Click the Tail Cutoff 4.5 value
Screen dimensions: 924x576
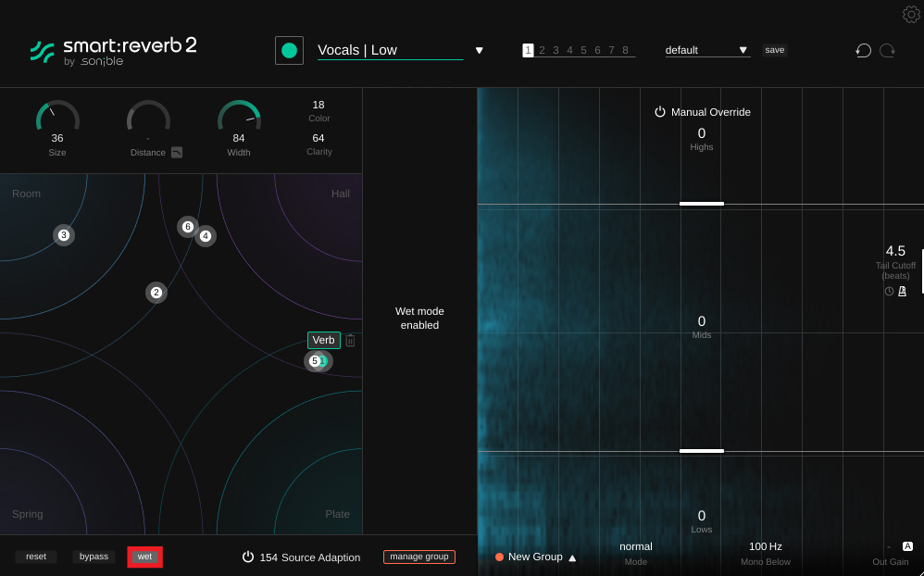click(x=895, y=251)
